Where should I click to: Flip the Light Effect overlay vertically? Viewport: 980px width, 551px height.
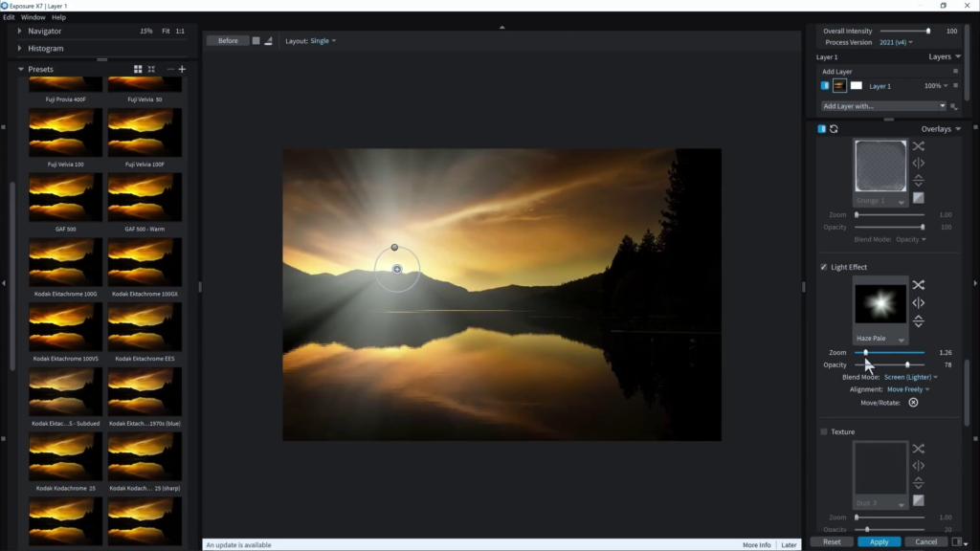pyautogui.click(x=918, y=321)
